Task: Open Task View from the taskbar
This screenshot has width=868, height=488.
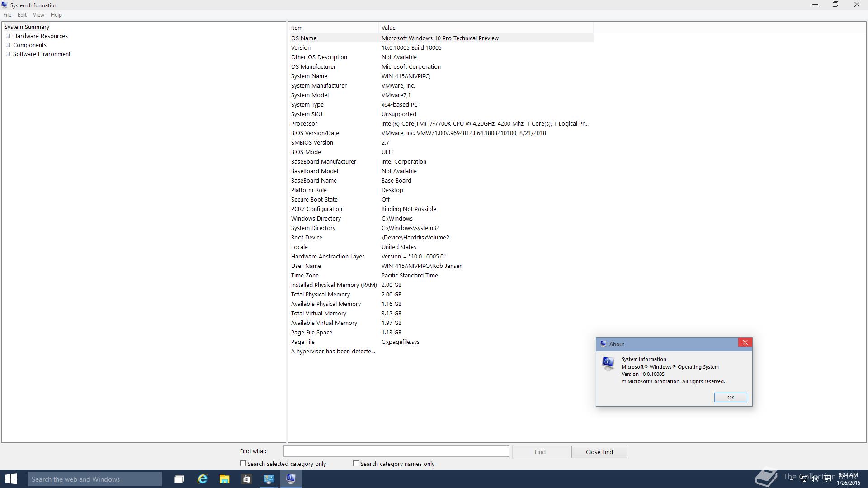Action: pos(179,479)
